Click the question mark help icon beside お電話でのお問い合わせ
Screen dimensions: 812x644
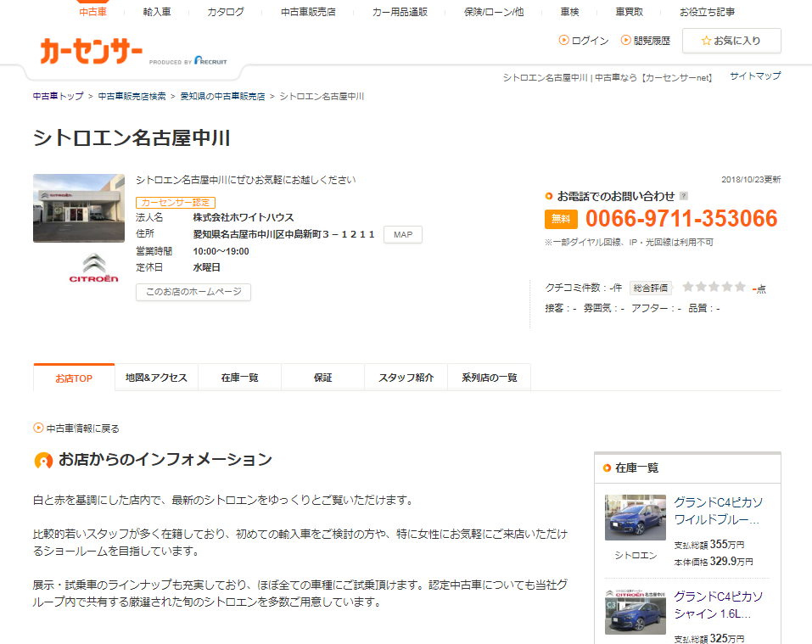pyautogui.click(x=684, y=196)
